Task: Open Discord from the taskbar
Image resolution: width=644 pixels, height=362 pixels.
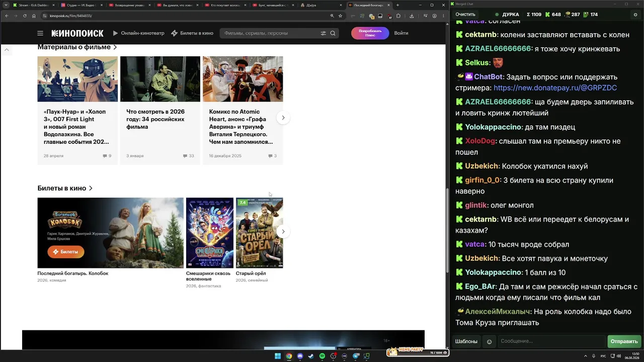Action: [x=300, y=356]
